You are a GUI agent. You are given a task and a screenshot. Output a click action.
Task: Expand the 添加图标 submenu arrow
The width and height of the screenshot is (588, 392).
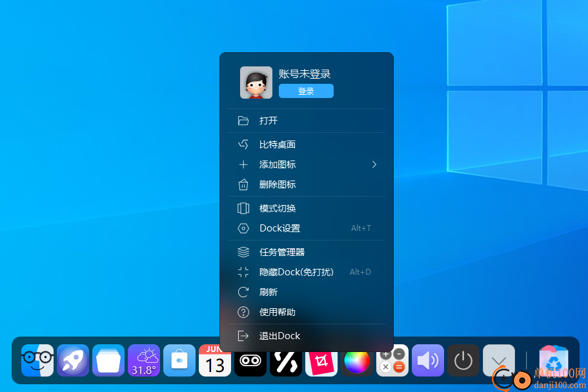point(374,164)
